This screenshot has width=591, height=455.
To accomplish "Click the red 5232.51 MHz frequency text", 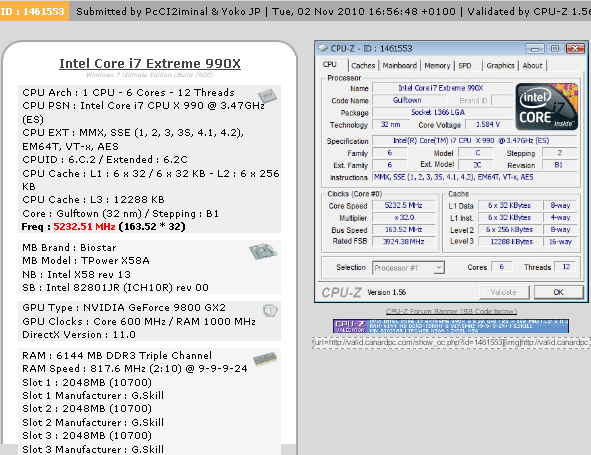I will pyautogui.click(x=84, y=227).
